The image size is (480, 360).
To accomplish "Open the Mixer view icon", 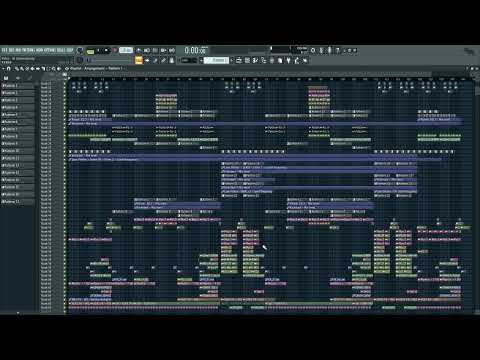I will [163, 60].
